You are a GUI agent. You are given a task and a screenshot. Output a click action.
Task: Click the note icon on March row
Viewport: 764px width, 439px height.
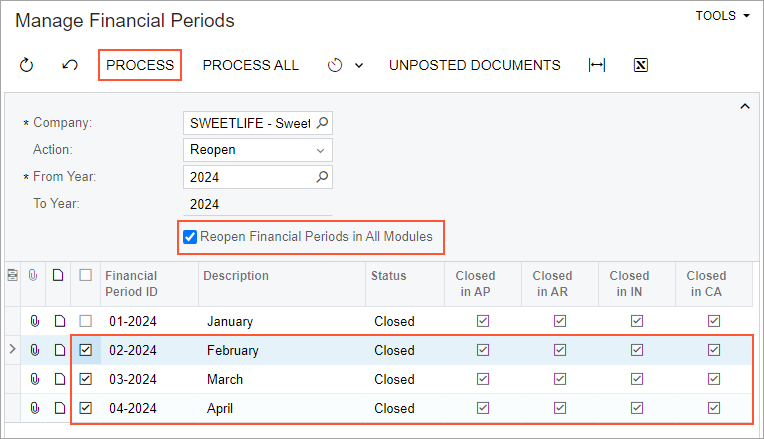pyautogui.click(x=59, y=379)
